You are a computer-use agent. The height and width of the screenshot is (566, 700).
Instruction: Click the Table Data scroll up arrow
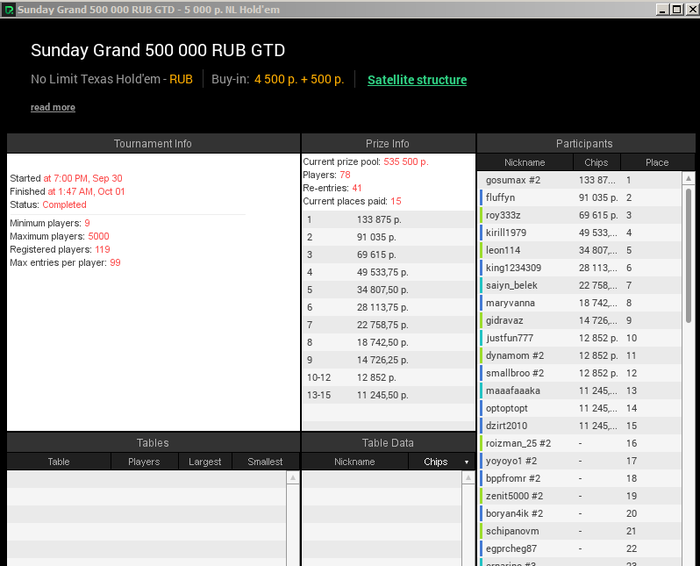[x=468, y=478]
